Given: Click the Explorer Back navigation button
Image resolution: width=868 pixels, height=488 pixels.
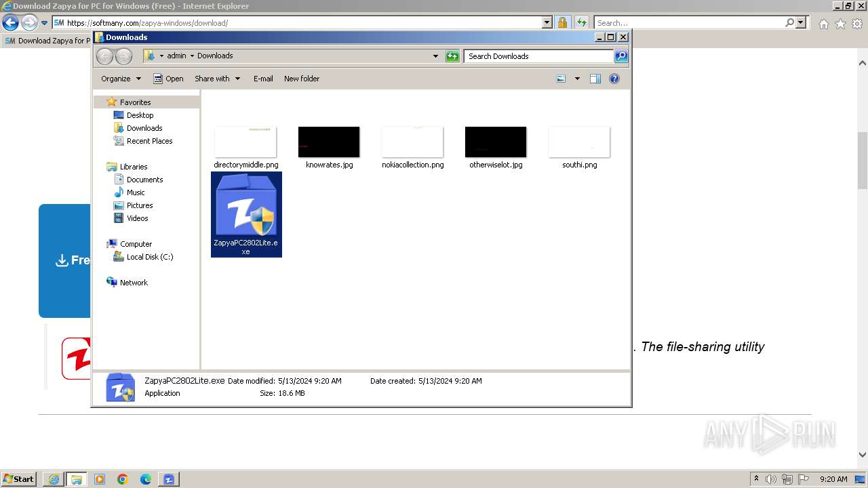Looking at the screenshot, I should 104,56.
